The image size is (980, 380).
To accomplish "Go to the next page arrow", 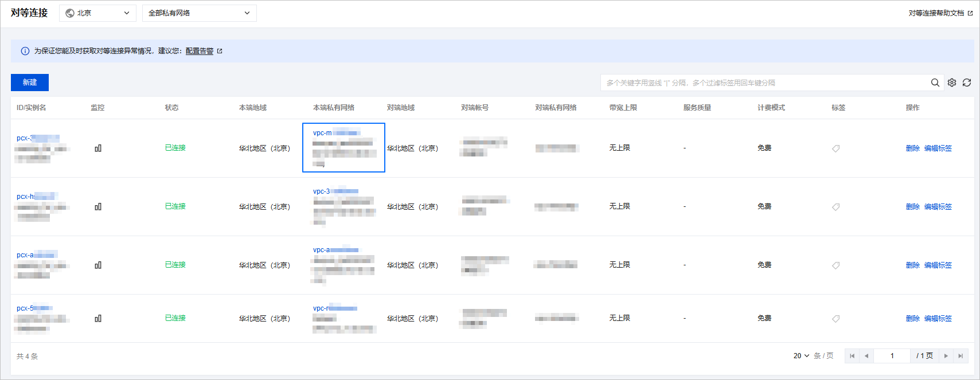I will coord(946,356).
